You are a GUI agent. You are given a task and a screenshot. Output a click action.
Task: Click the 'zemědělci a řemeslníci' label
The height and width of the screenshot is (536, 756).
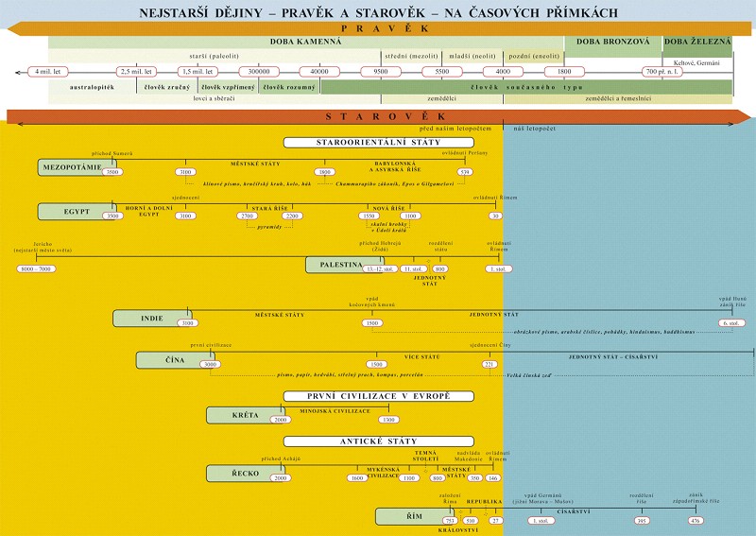(x=618, y=98)
